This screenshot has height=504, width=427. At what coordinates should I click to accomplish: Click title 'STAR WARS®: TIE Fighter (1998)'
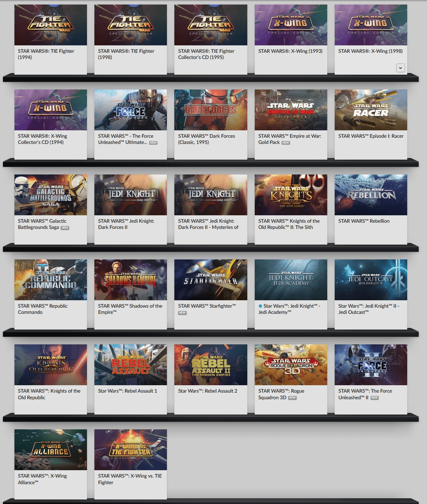(126, 54)
